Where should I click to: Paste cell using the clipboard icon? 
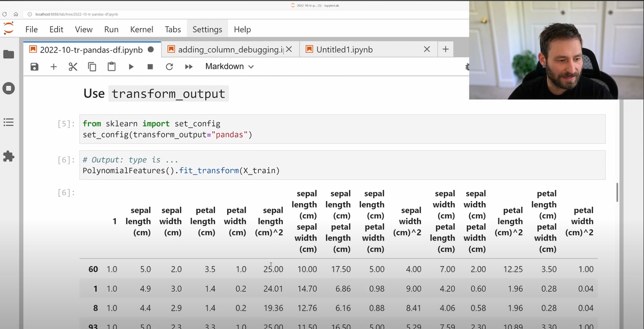pyautogui.click(x=111, y=67)
